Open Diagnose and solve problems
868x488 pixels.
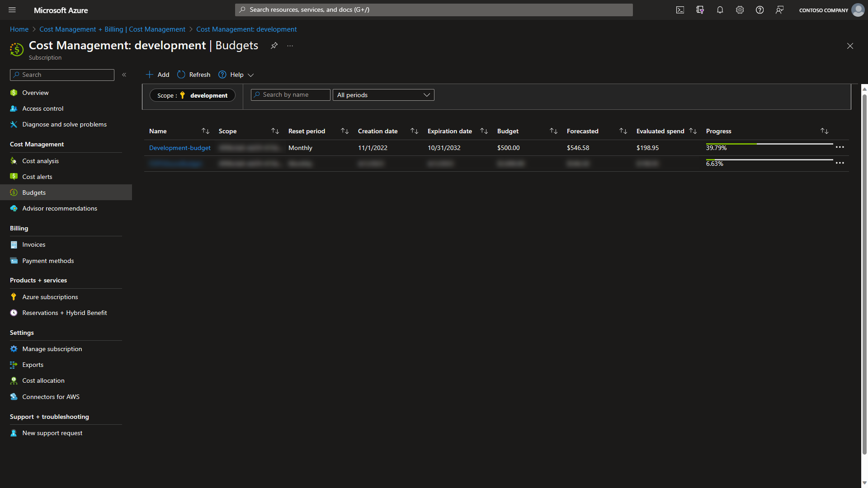tap(64, 124)
